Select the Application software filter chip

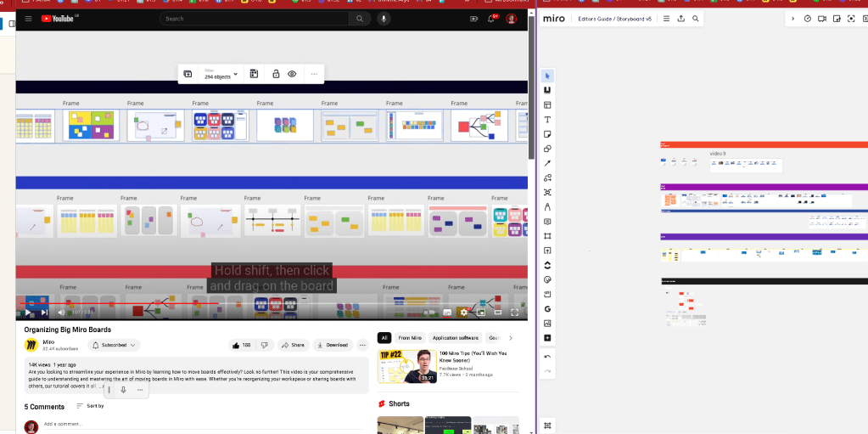click(x=456, y=337)
